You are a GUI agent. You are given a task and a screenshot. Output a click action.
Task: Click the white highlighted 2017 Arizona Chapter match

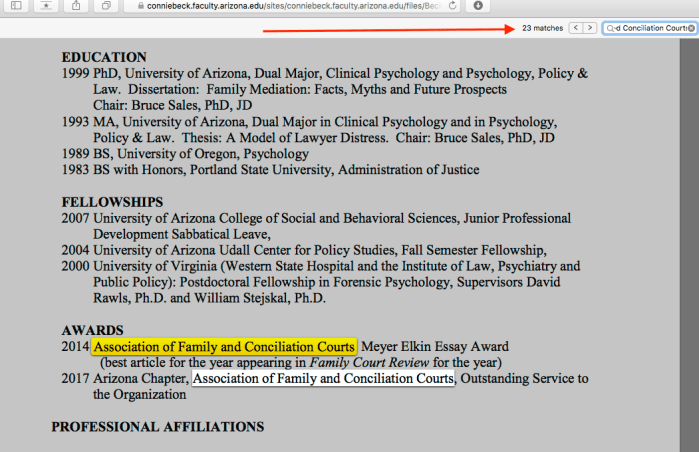(323, 378)
